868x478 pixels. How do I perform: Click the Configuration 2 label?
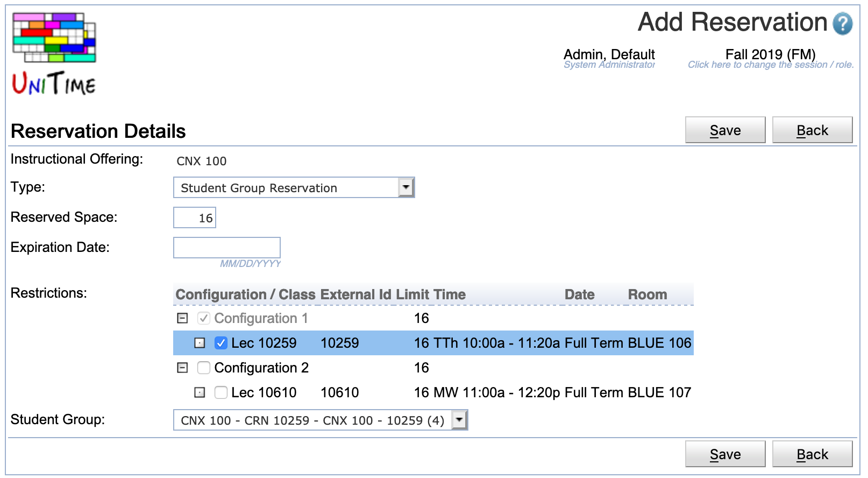(261, 368)
